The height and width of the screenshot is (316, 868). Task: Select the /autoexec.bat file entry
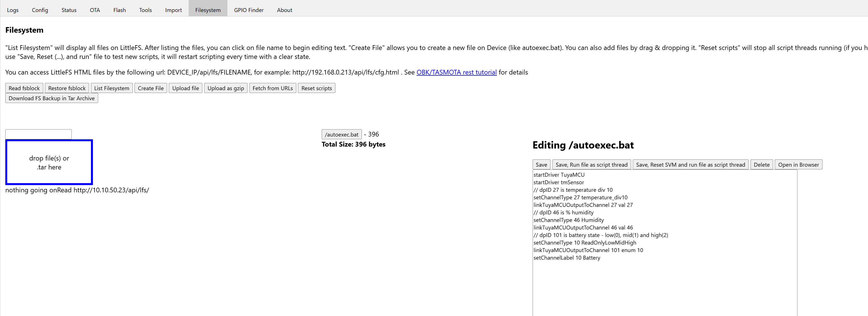pyautogui.click(x=341, y=134)
